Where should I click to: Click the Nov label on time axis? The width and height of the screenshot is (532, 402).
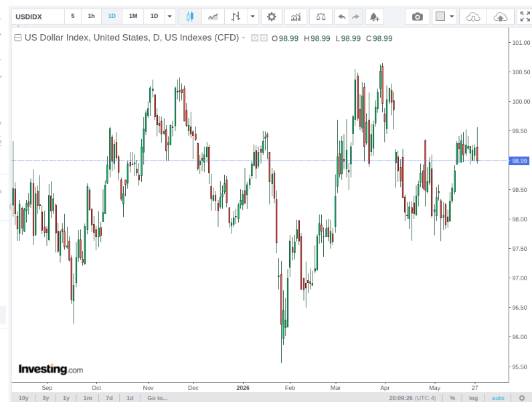point(149,388)
